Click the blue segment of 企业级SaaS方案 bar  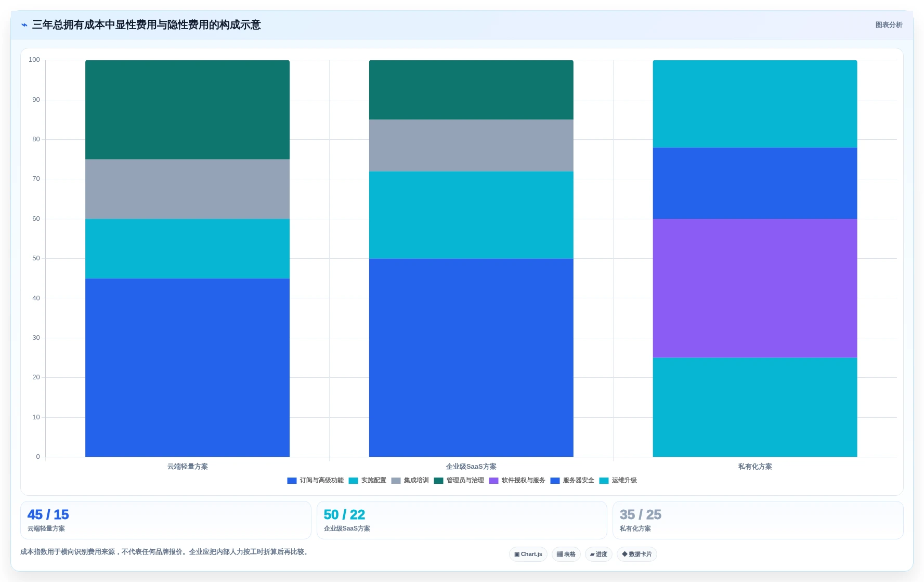pyautogui.click(x=471, y=358)
